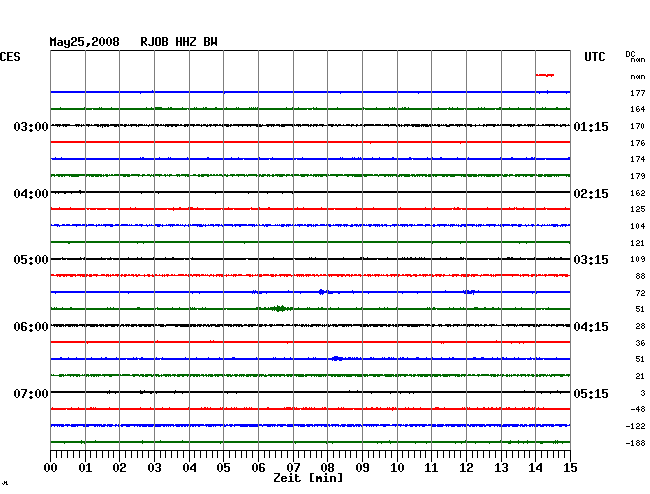Viewport: 650px width, 494px height.
Task: Click the DC value 176
Action: coord(638,143)
